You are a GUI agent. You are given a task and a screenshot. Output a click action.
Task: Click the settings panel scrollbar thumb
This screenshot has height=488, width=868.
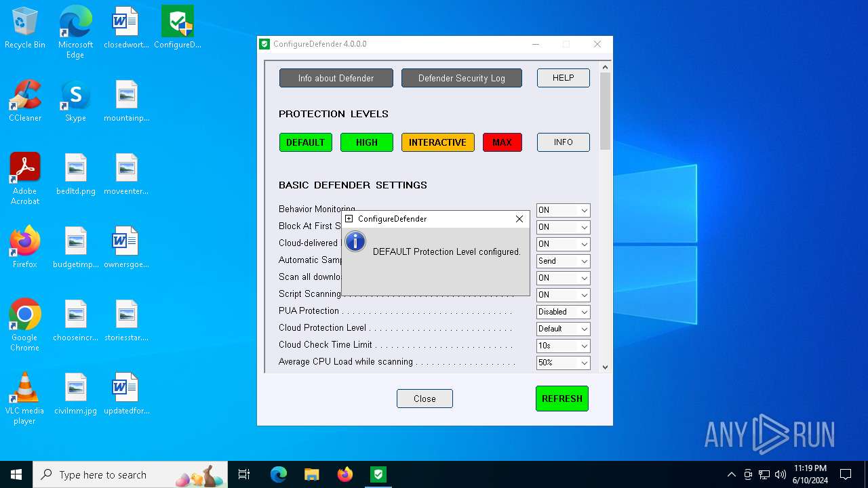605,111
